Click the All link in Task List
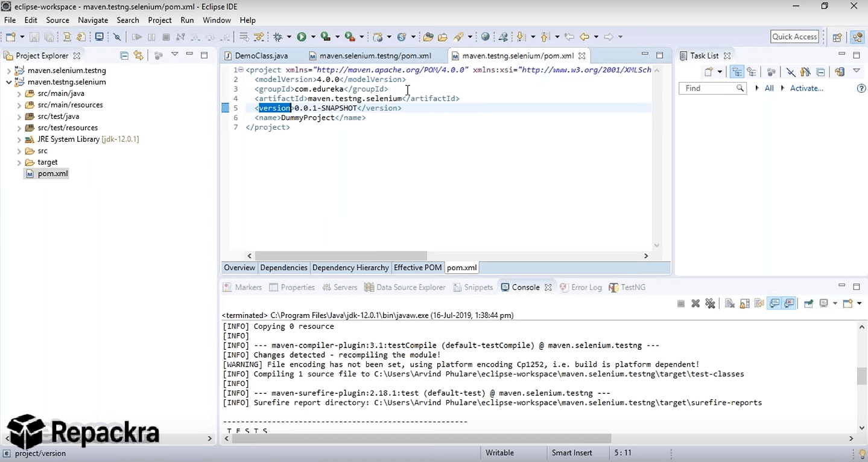The image size is (868, 462). tap(769, 89)
